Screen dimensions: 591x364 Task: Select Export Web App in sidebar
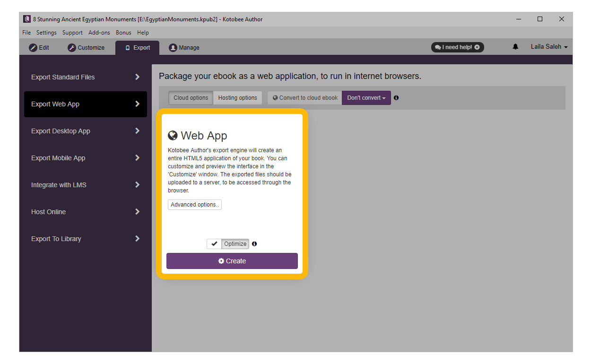(86, 104)
